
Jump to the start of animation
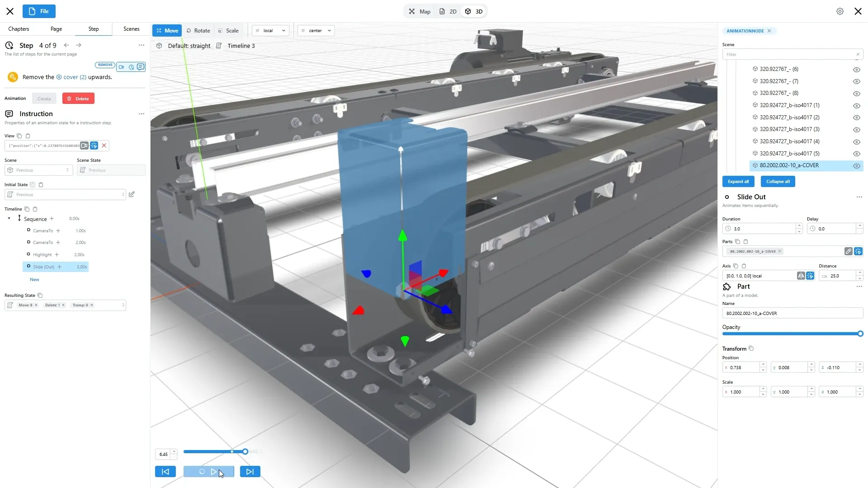(x=165, y=472)
